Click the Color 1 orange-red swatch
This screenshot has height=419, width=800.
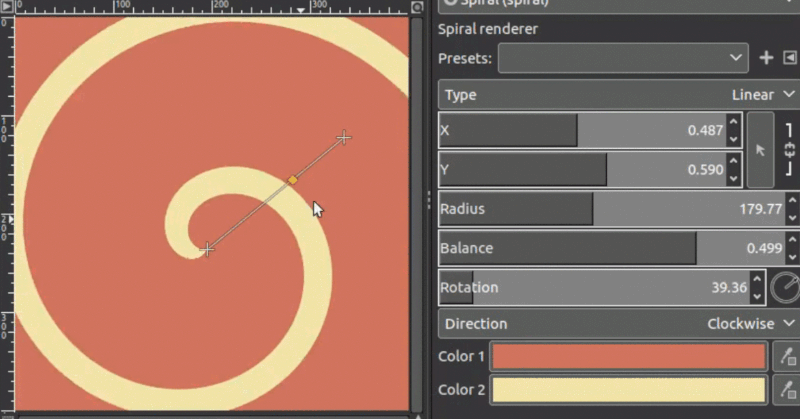click(x=627, y=357)
